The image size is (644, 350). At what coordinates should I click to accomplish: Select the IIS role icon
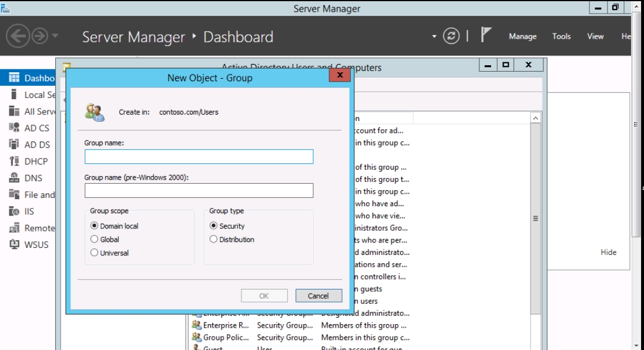coord(14,211)
